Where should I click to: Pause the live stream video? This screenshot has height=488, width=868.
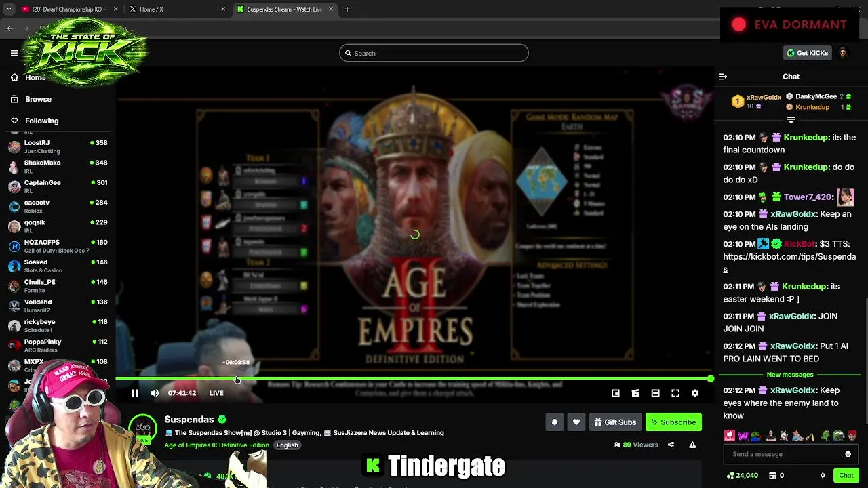pyautogui.click(x=134, y=393)
